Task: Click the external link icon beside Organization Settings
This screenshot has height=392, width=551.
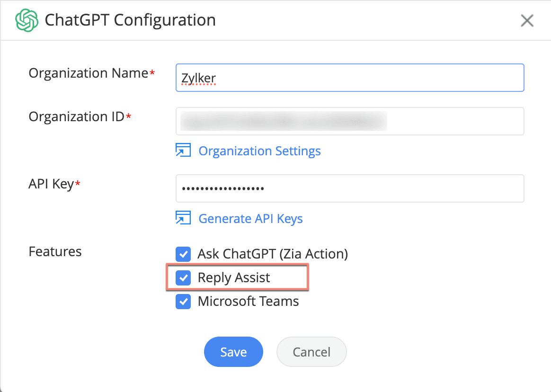Action: [183, 150]
